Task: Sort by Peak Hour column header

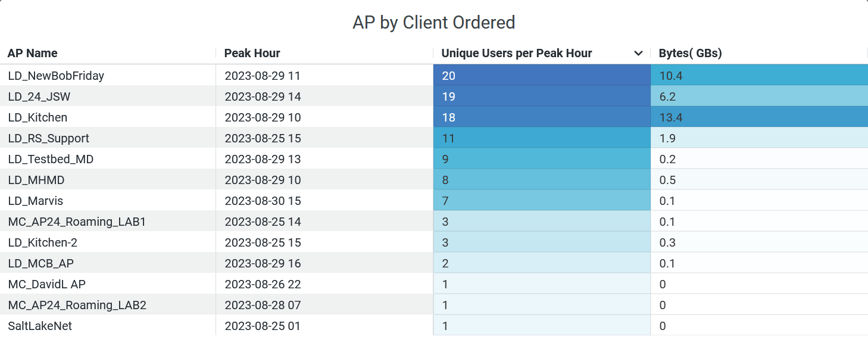Action: [252, 54]
